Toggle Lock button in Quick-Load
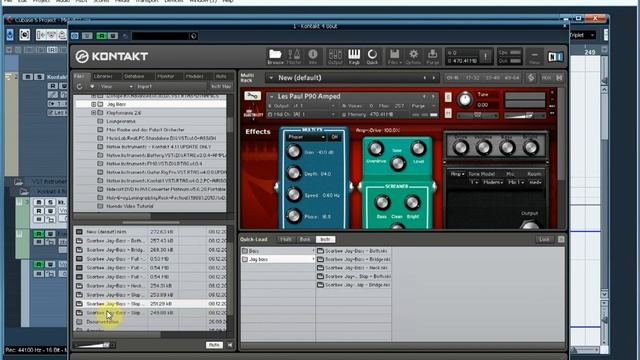The height and width of the screenshot is (360, 640). 544,239
